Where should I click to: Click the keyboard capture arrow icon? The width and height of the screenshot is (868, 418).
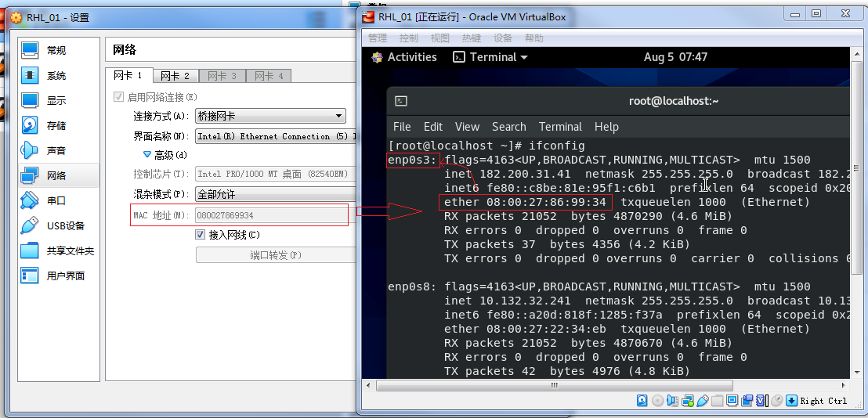791,400
